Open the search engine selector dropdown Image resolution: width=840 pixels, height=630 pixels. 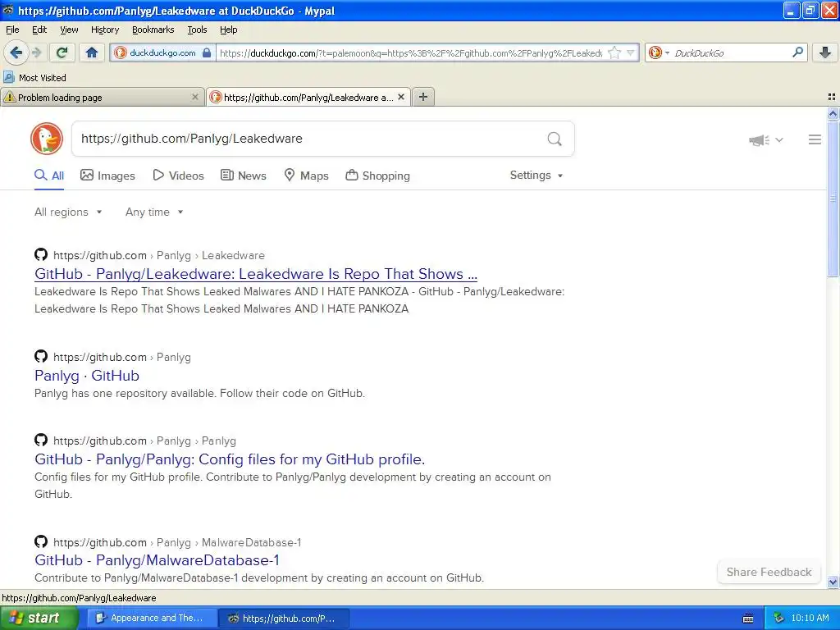pos(659,52)
